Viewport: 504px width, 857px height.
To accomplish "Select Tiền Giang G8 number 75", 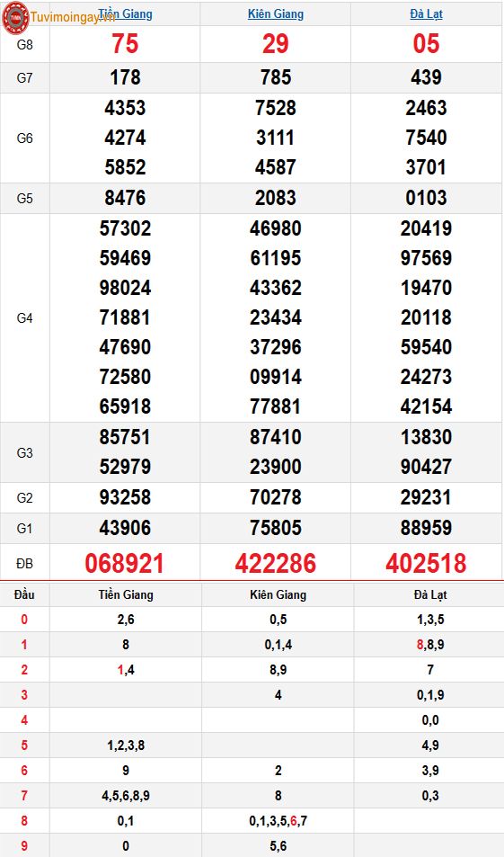I will tap(125, 44).
